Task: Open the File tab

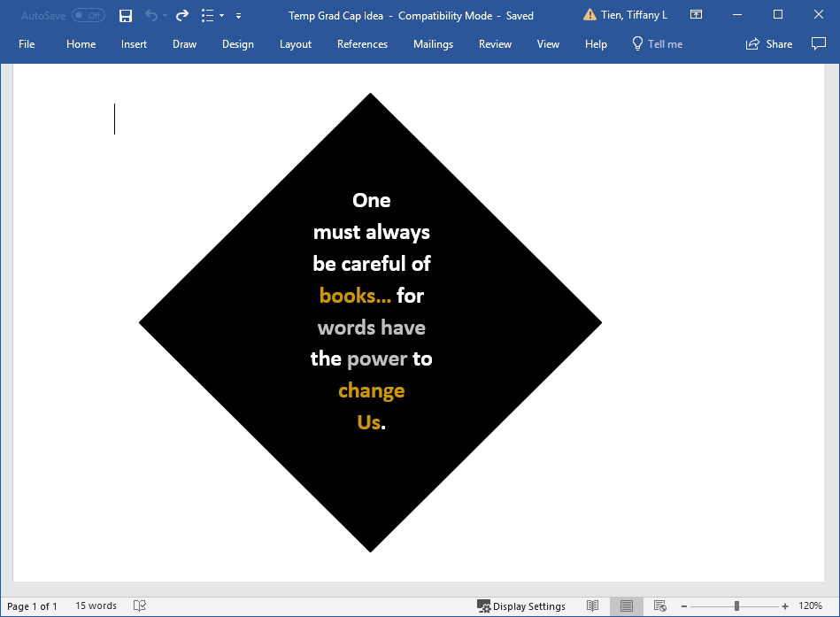Action: [x=27, y=44]
